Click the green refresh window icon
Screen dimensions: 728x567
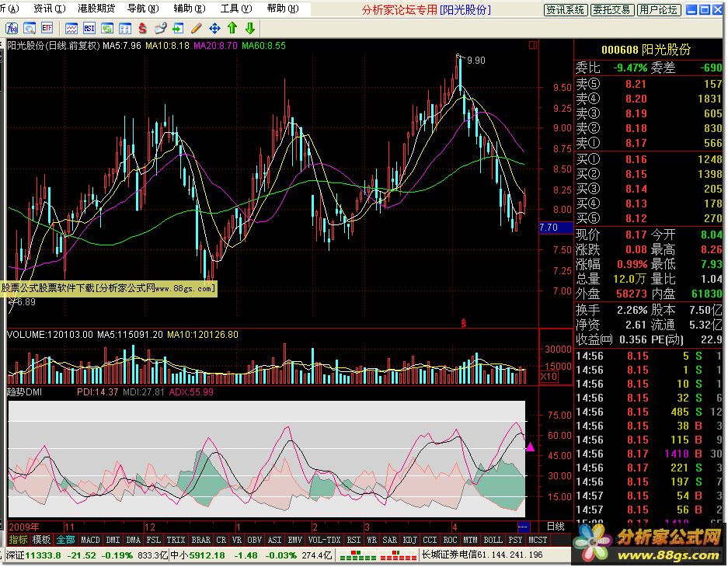click(107, 29)
